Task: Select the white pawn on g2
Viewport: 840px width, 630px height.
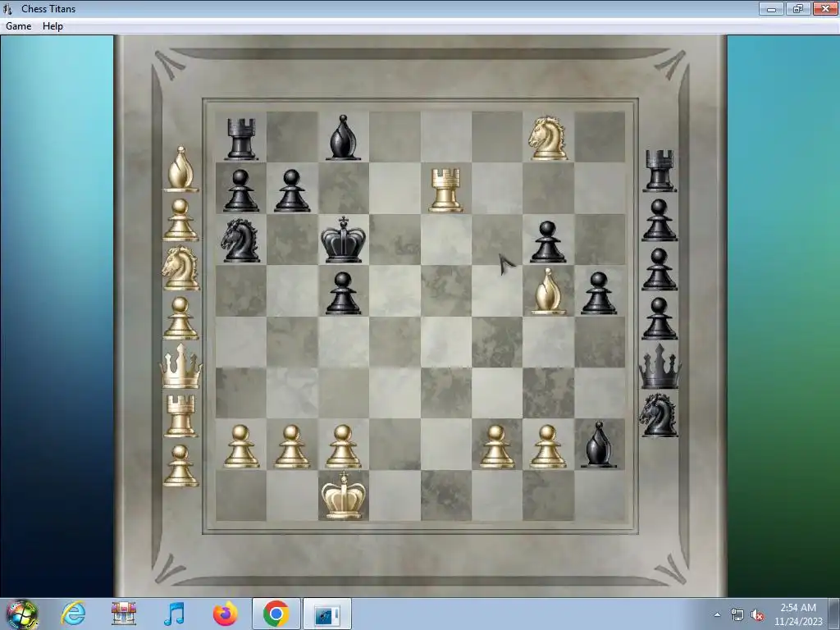Action: pyautogui.click(x=547, y=446)
